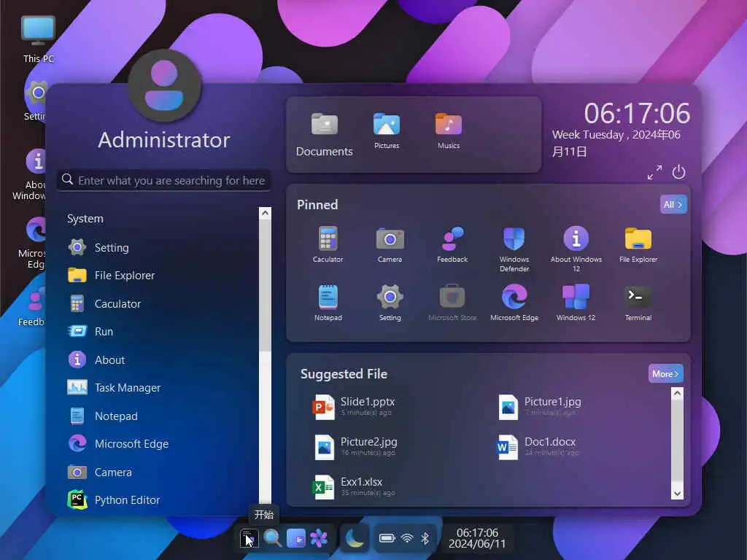Launch Notepad from the Pinned grid

(328, 303)
